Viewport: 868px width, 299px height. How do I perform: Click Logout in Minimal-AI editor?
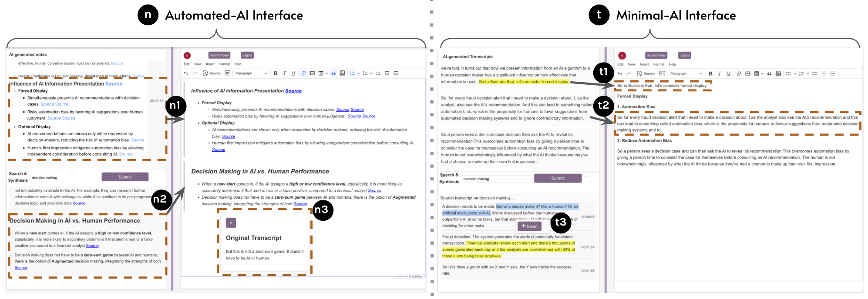[685, 55]
